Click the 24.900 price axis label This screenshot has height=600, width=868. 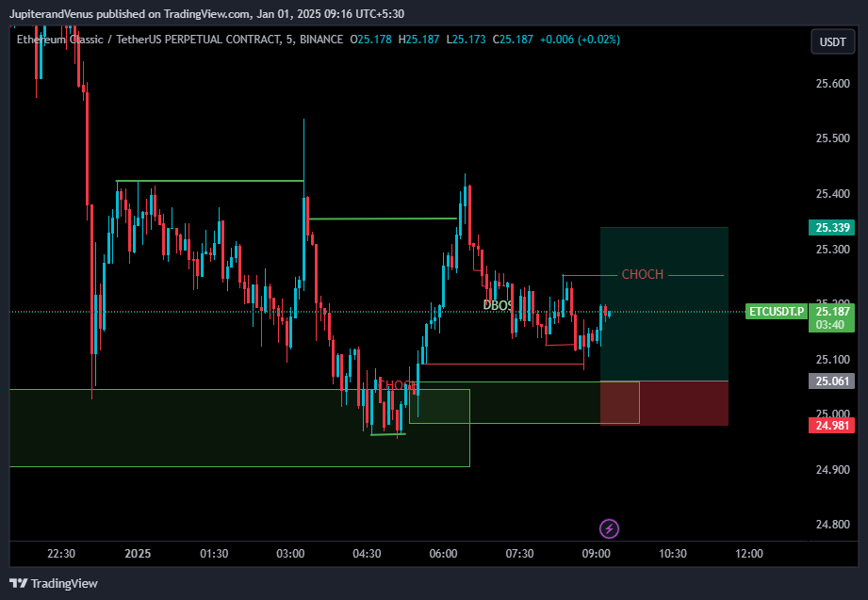[832, 469]
